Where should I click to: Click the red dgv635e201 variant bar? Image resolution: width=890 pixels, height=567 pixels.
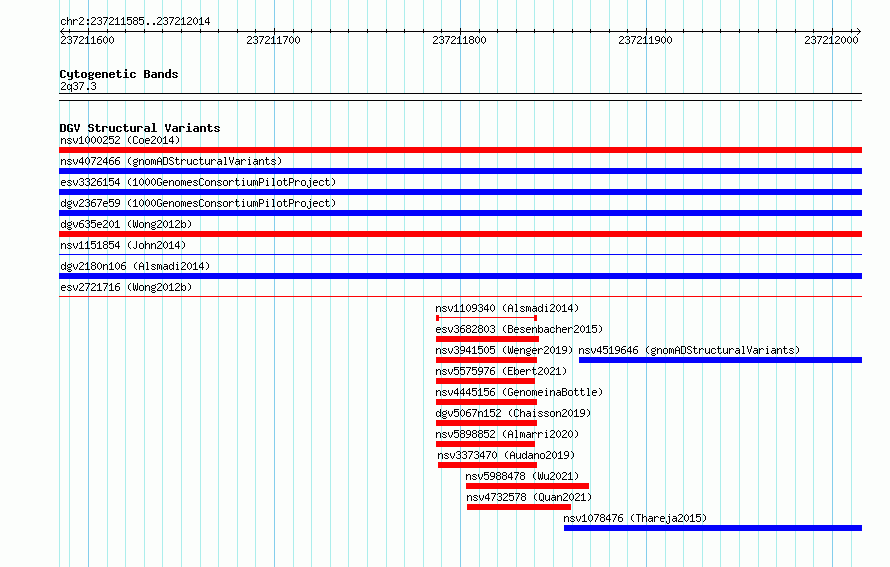pyautogui.click(x=460, y=234)
